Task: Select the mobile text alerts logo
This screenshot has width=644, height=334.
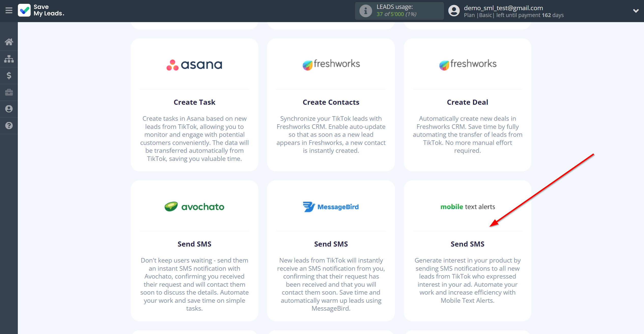Action: coord(468,207)
